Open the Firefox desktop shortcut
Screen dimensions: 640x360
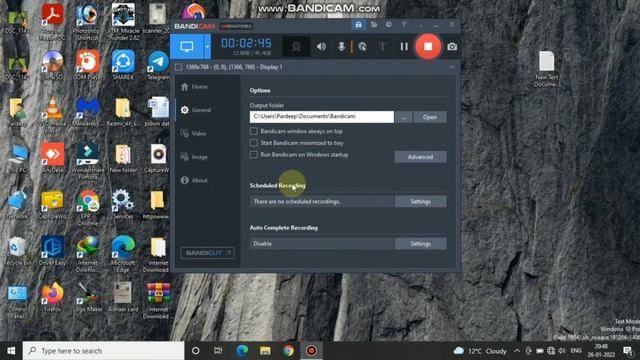tap(52, 297)
